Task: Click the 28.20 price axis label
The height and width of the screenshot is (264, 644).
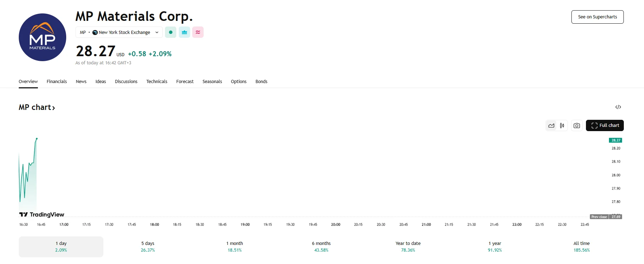Action: point(616,148)
